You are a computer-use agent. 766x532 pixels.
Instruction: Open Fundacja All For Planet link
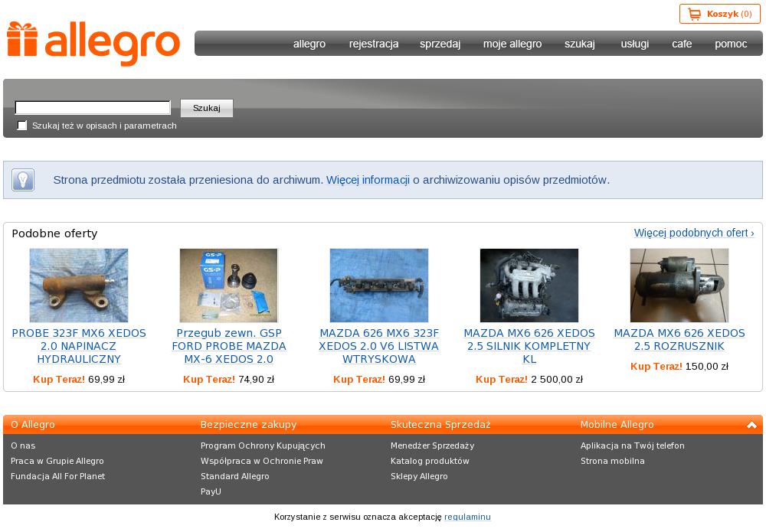coord(57,476)
